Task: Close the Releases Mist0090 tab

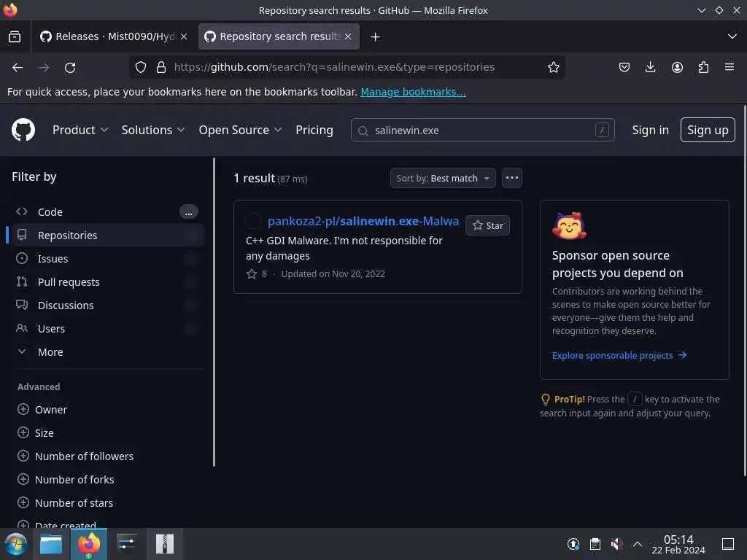Action: 184,36
